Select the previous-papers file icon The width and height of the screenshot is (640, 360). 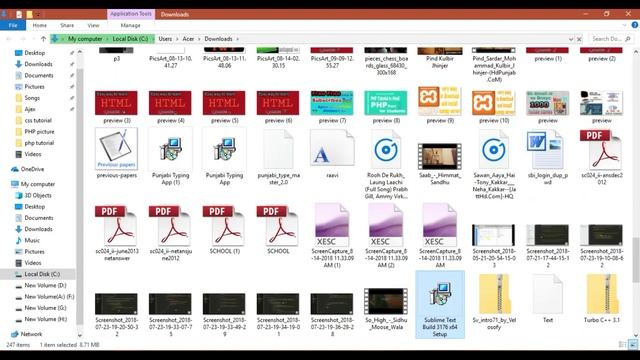116,148
